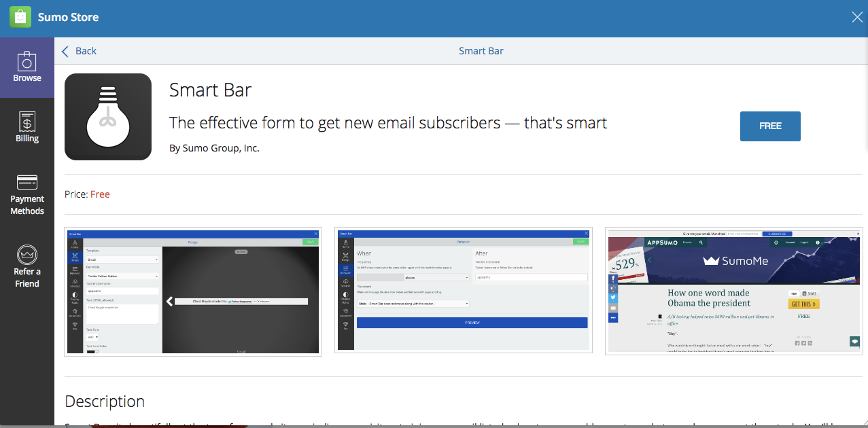Close the Sumo Store window
The height and width of the screenshot is (428, 868).
pyautogui.click(x=857, y=18)
